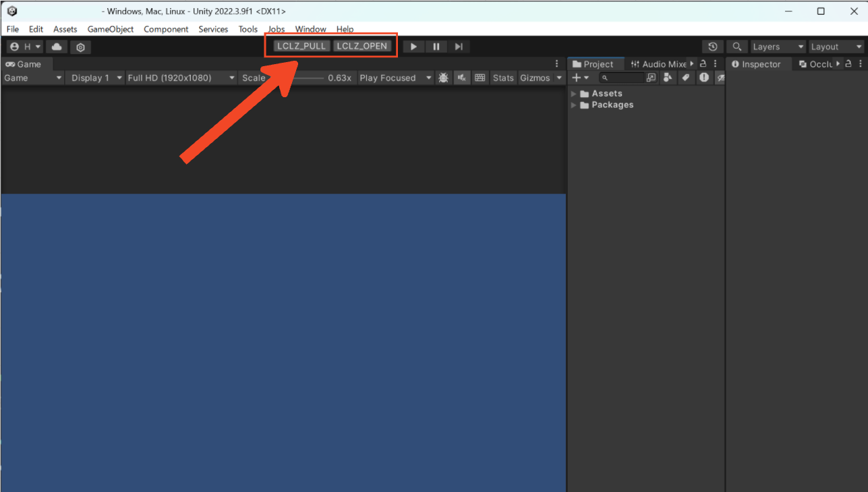Switch to the Audio Mixer tab
Image resolution: width=868 pixels, height=492 pixels.
click(x=658, y=64)
